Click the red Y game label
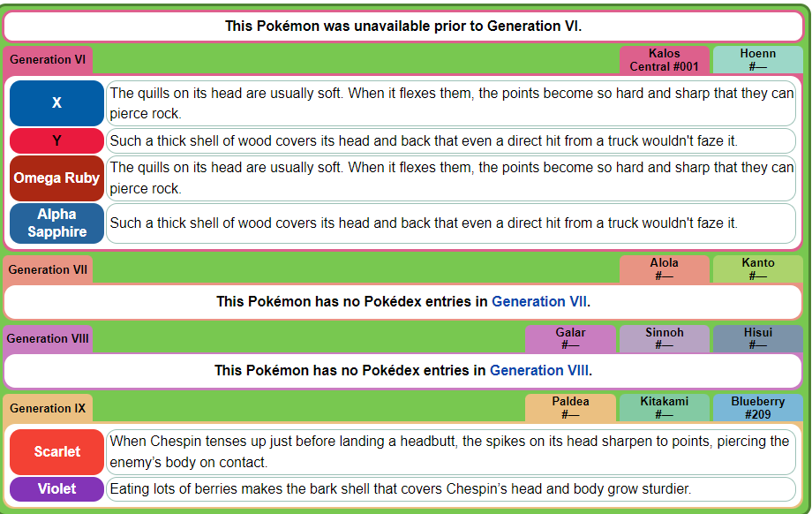Screen dimensions: 812x514 pyautogui.click(x=57, y=141)
